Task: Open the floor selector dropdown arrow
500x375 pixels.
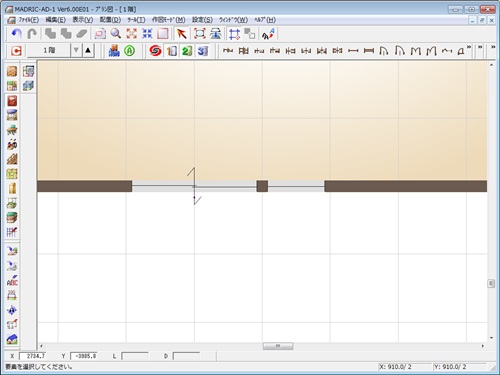Action: point(76,51)
